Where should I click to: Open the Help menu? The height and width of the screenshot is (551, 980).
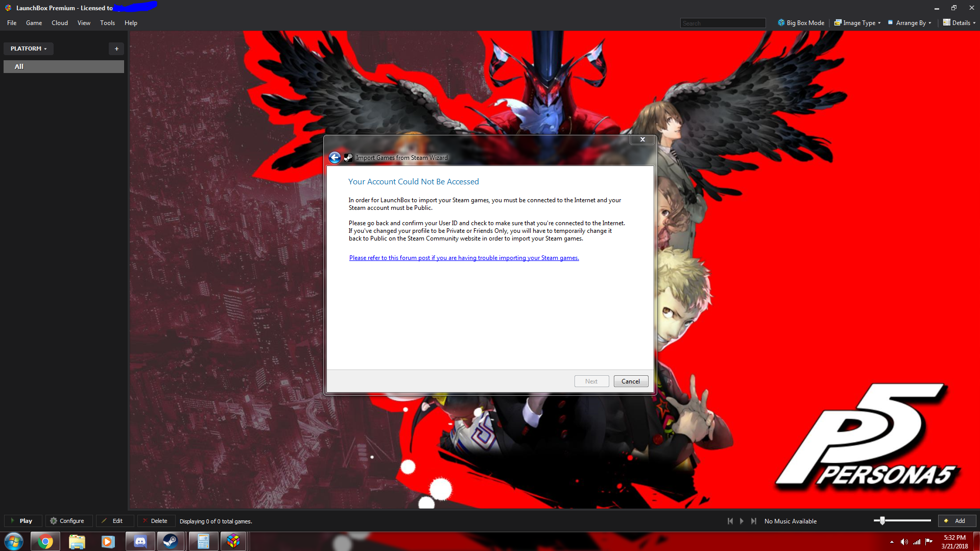(131, 23)
